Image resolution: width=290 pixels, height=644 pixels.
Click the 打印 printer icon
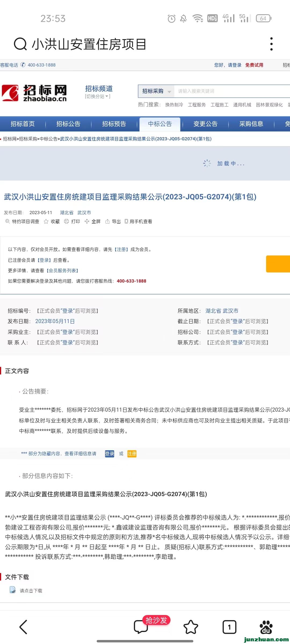[x=66, y=221]
